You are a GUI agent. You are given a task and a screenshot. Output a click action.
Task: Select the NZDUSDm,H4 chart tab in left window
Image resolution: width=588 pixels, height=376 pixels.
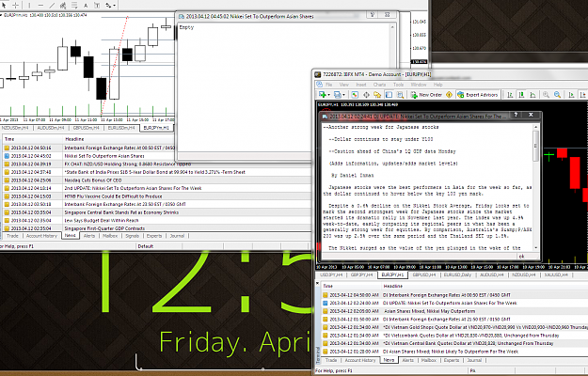tap(15, 128)
